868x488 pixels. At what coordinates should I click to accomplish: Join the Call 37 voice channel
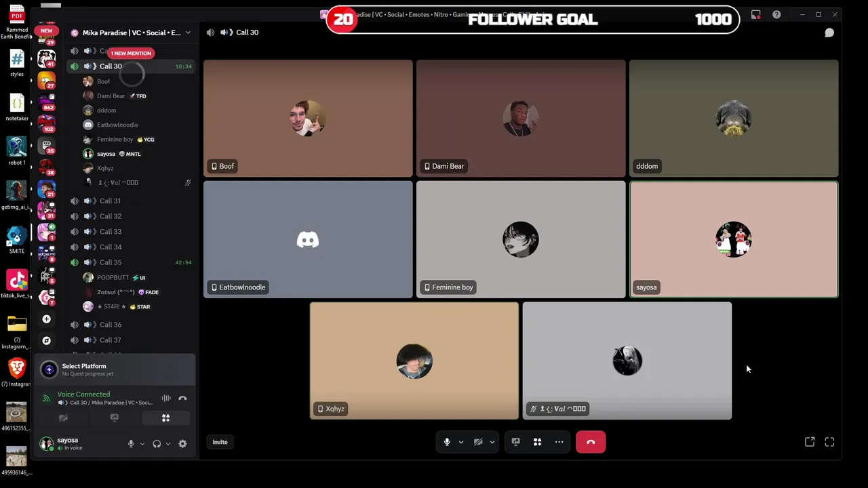pyautogui.click(x=131, y=340)
